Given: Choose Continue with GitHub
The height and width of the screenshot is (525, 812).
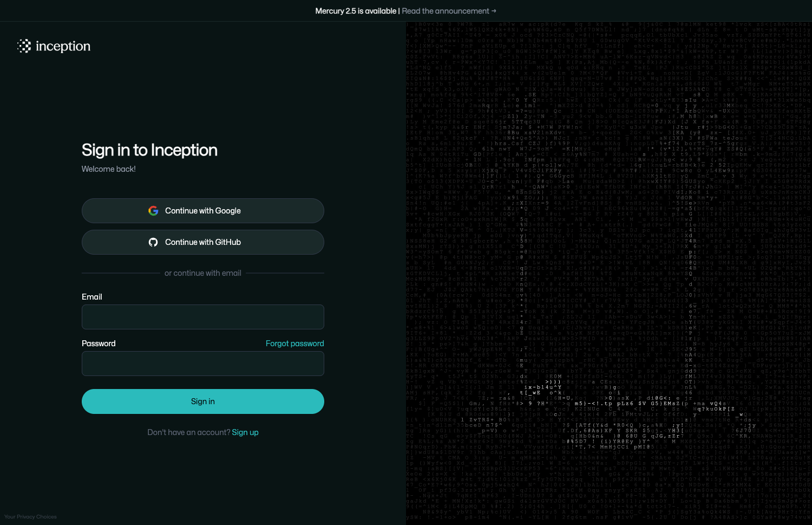Looking at the screenshot, I should coord(203,242).
